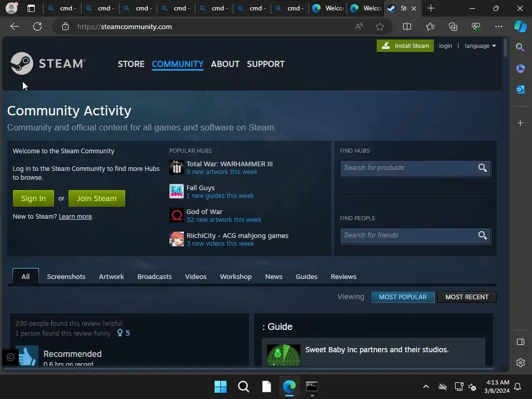
Task: Switch to Screenshots tab
Action: tap(66, 276)
